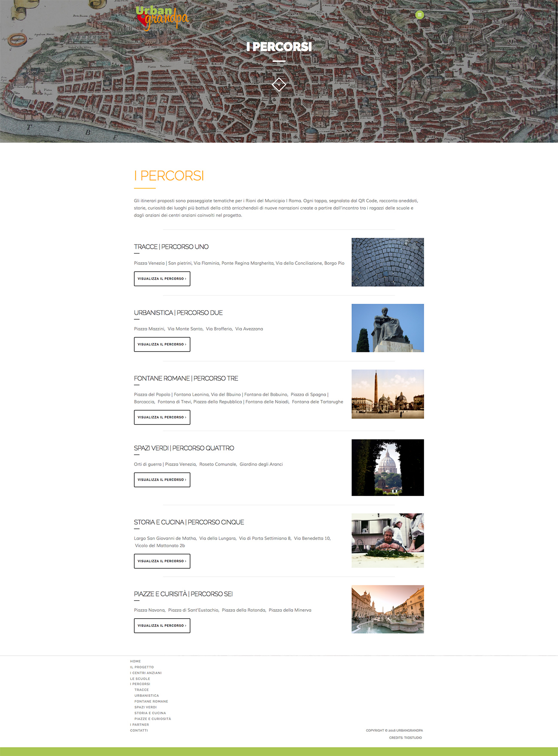Screen dimensions: 558x756
Task: Click the Spazi Verdi | Percorso Quattro heading
Action: 184,448
